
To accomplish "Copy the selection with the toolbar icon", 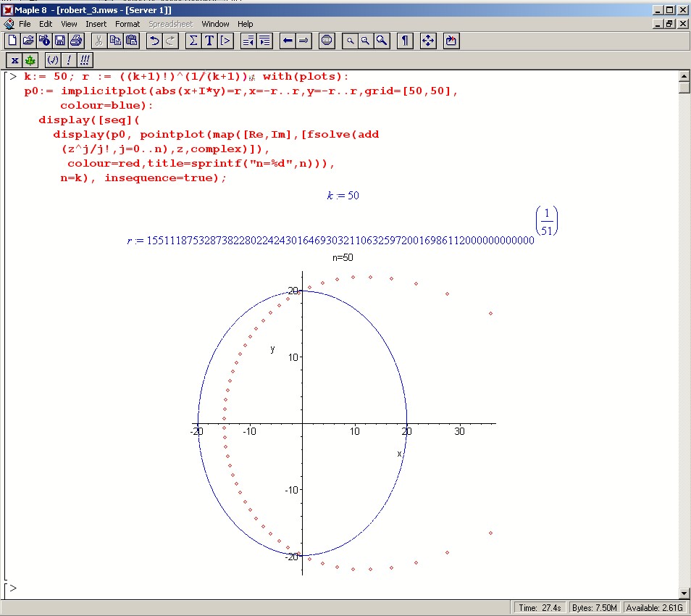I will click(115, 41).
